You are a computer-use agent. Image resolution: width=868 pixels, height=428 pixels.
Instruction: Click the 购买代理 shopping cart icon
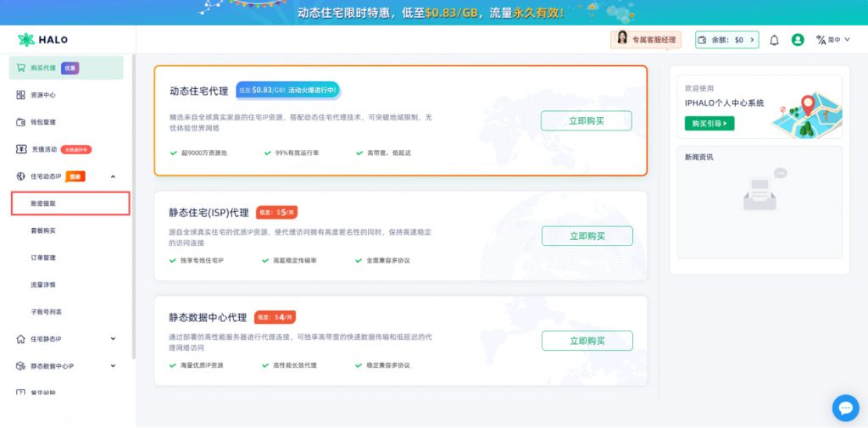coord(21,68)
